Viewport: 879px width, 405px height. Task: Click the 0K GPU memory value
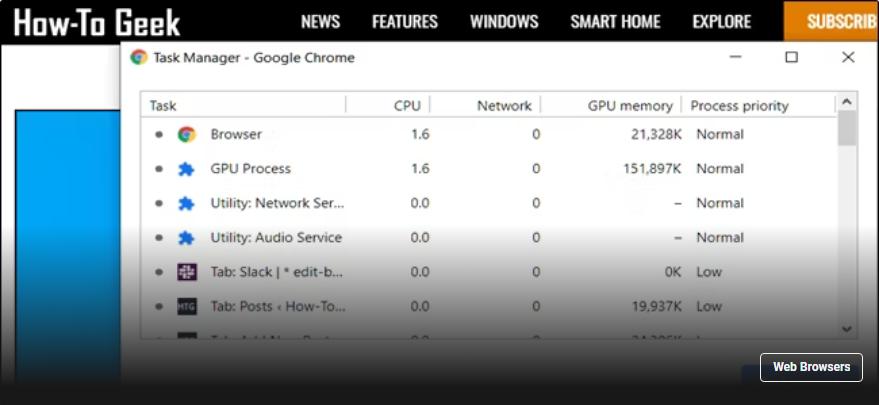coord(673,272)
